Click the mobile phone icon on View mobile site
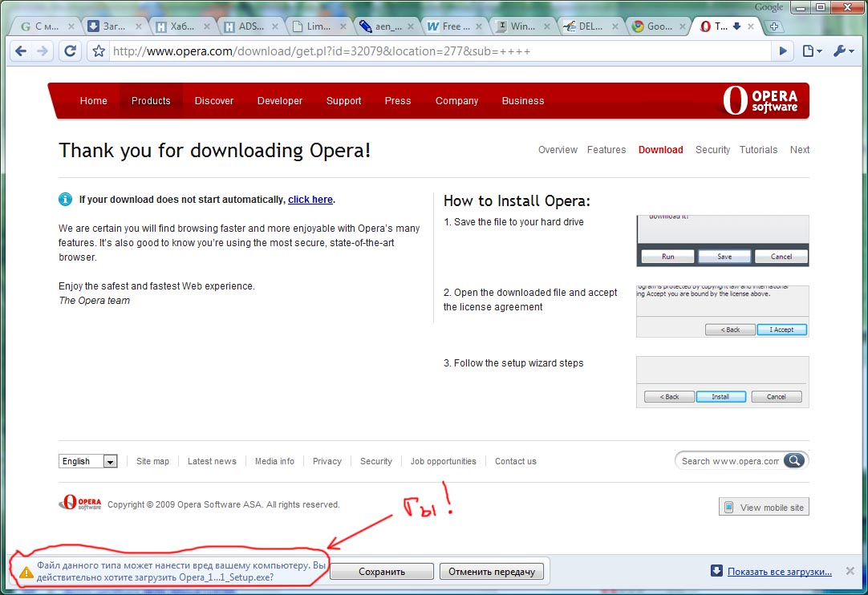This screenshot has height=595, width=868. tap(729, 507)
